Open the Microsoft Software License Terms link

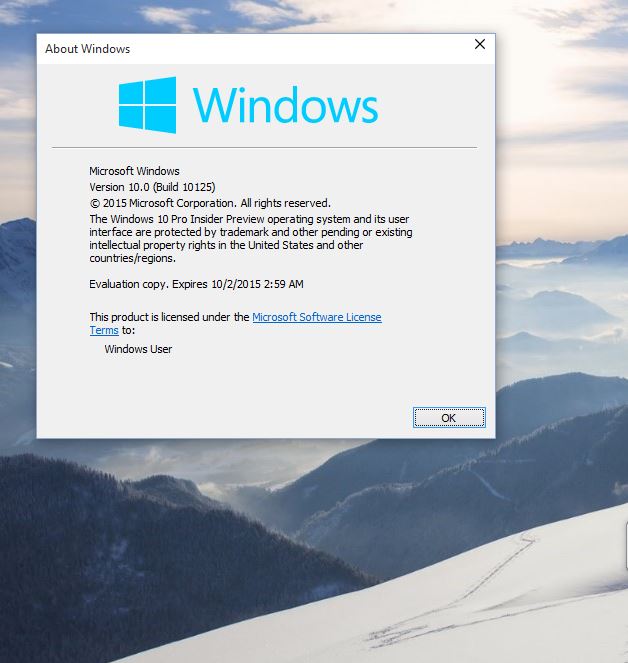point(317,317)
